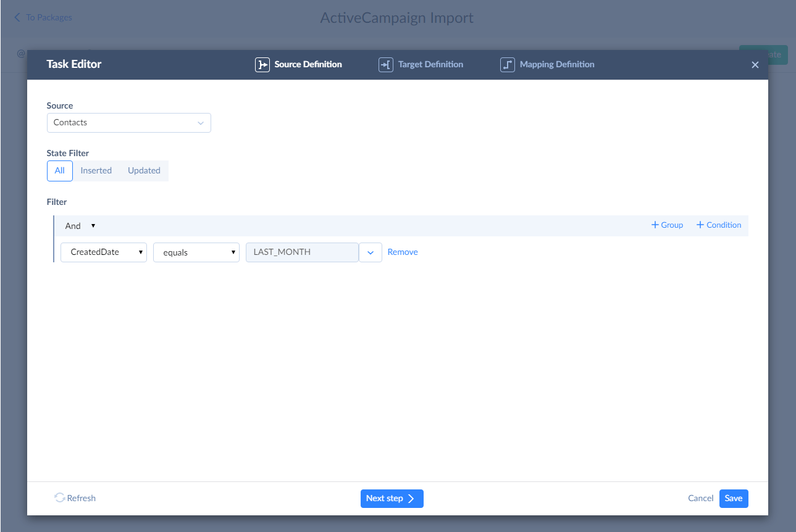Open the CreatedDate field dropdown
This screenshot has height=532, width=796.
[104, 252]
